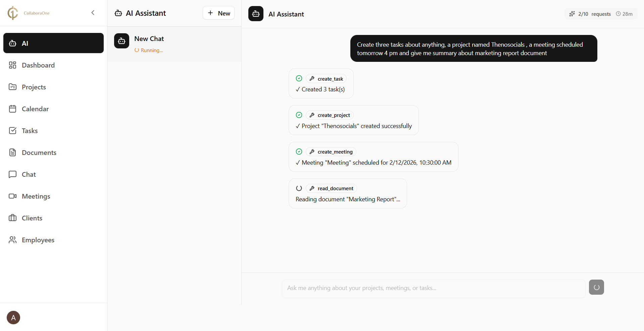Select the Clients briefcase icon

tap(12, 218)
